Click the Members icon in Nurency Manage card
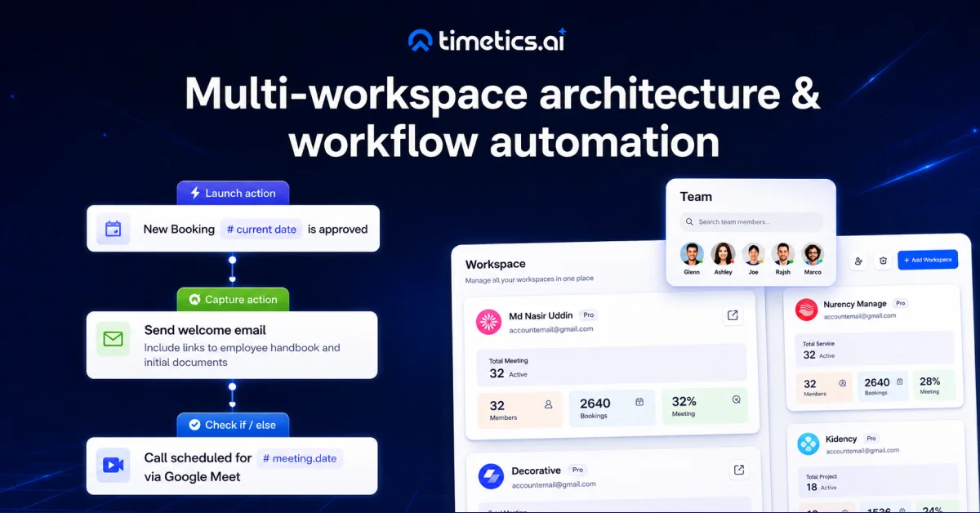 842,382
